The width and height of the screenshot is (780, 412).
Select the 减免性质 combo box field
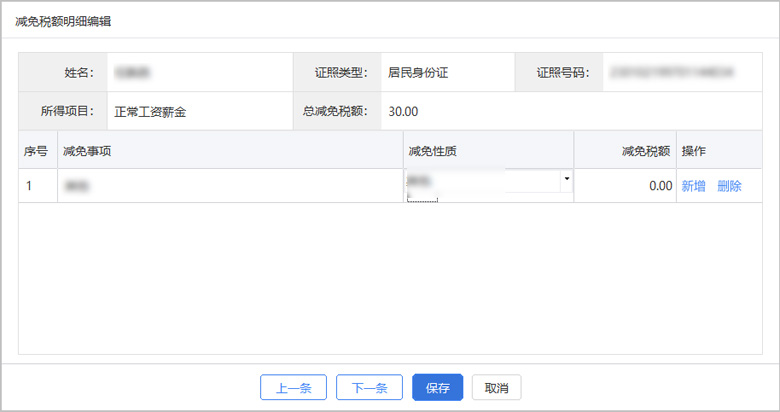(x=482, y=181)
